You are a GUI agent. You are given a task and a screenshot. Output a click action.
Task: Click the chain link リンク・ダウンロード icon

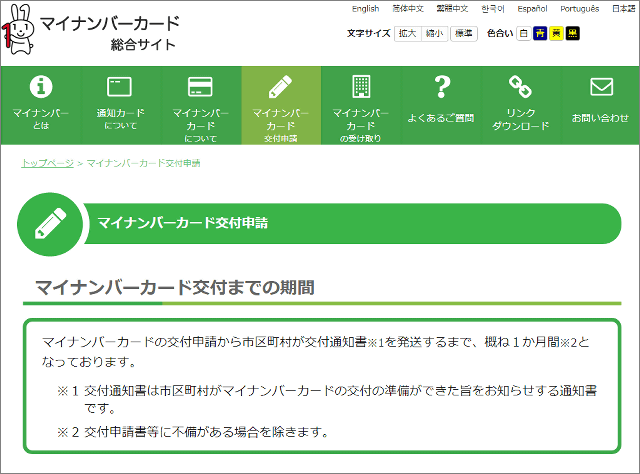521,86
